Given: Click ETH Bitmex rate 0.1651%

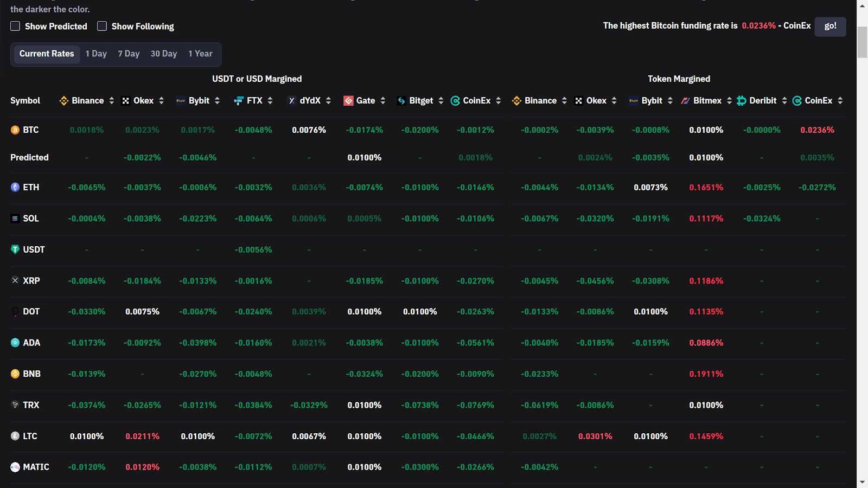Looking at the screenshot, I should click(706, 187).
